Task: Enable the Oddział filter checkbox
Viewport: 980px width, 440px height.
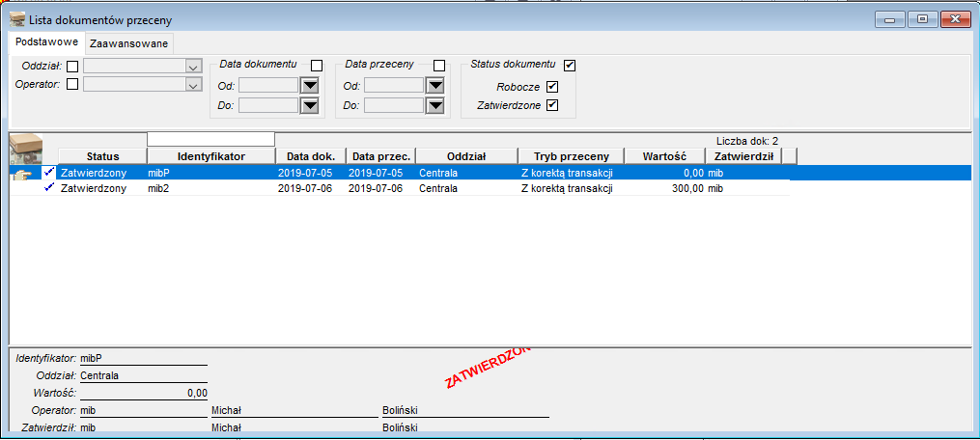Action: (x=72, y=67)
